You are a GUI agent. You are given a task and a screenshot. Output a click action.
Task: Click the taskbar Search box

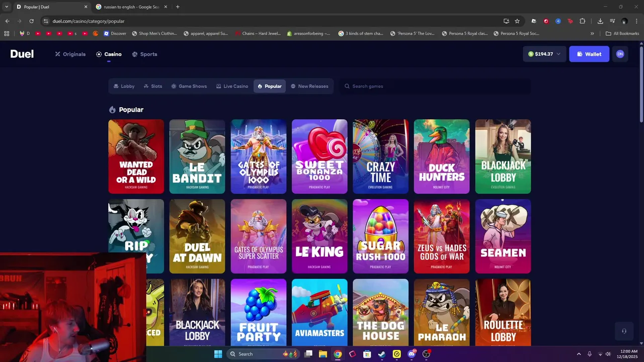pyautogui.click(x=262, y=354)
